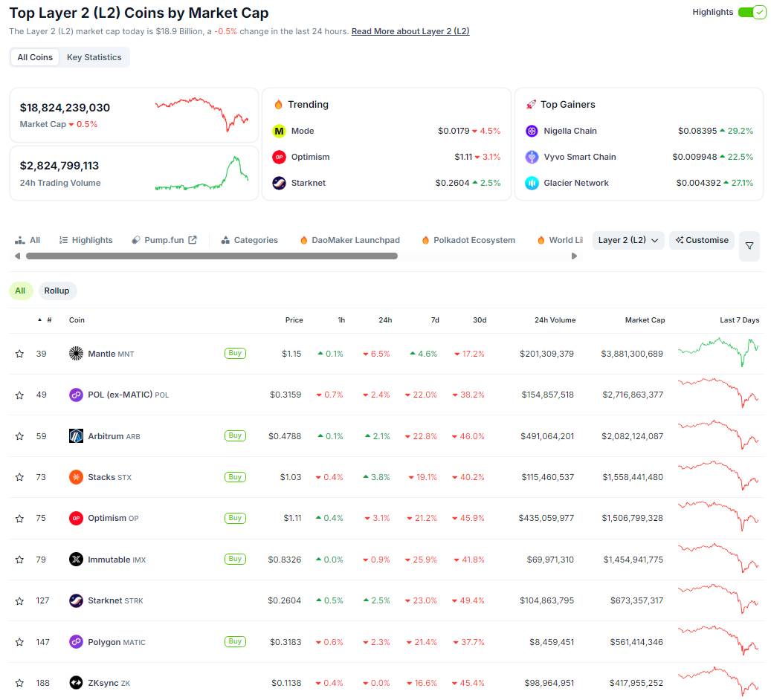This screenshot has height=700, width=771.
Task: Click the Starknet logo in the table
Action: tap(77, 600)
